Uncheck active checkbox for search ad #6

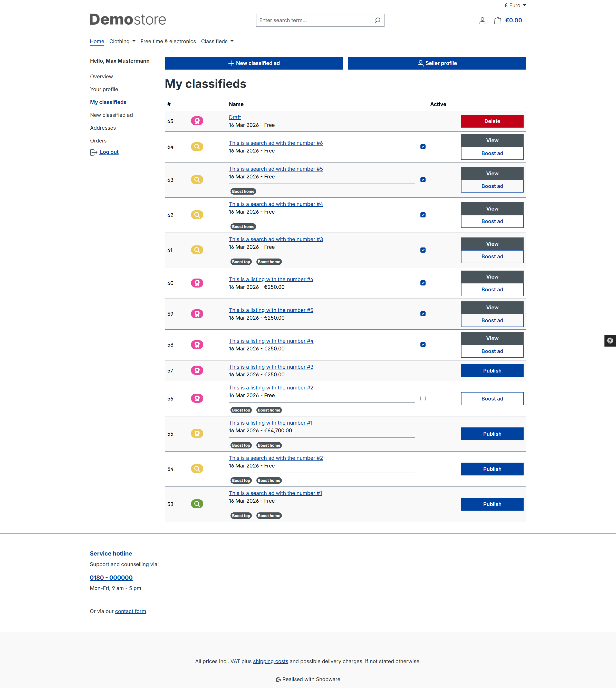pos(423,147)
